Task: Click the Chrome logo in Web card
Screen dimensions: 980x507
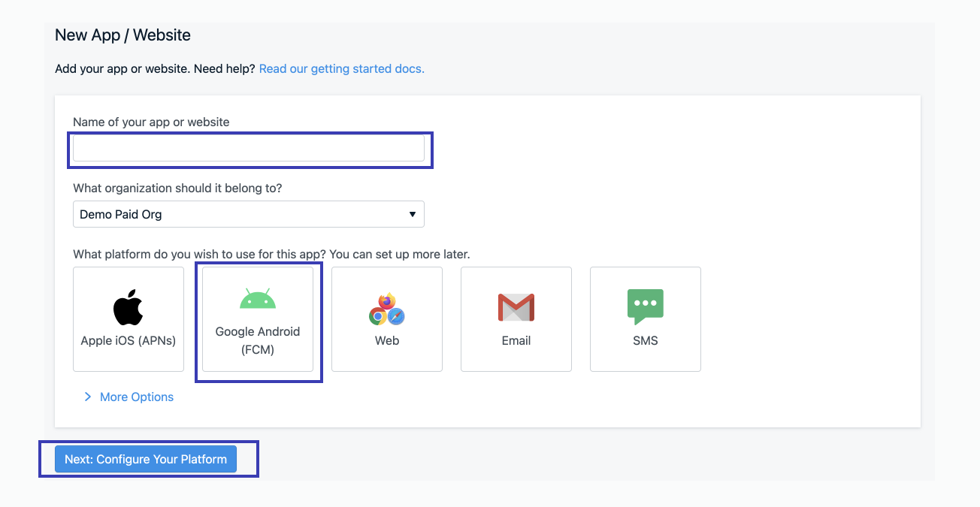Action: click(x=377, y=317)
